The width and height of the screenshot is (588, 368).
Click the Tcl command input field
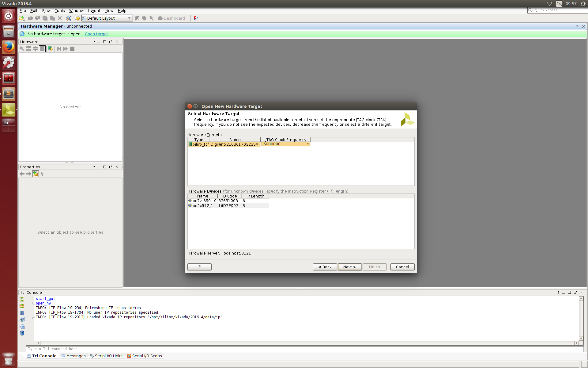[x=305, y=349]
